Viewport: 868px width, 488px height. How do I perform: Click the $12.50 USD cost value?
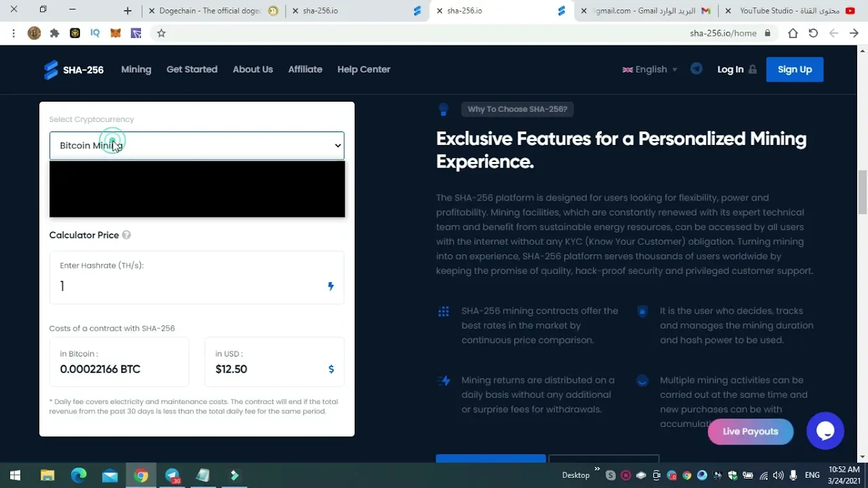coord(231,369)
